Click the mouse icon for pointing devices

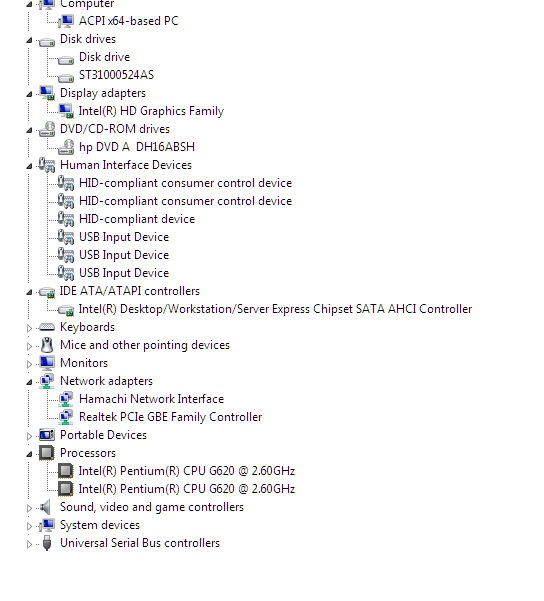(47, 345)
